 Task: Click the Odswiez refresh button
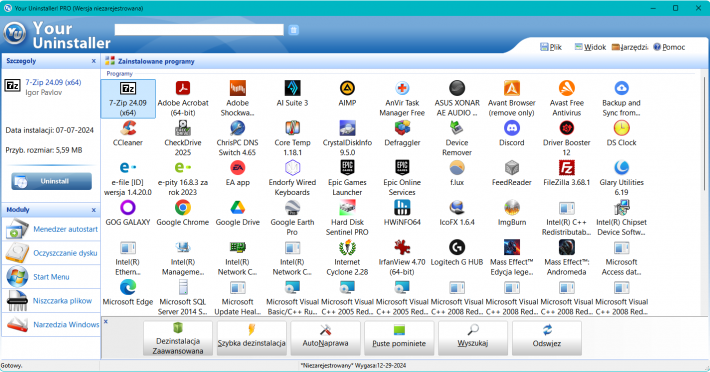[x=547, y=338]
